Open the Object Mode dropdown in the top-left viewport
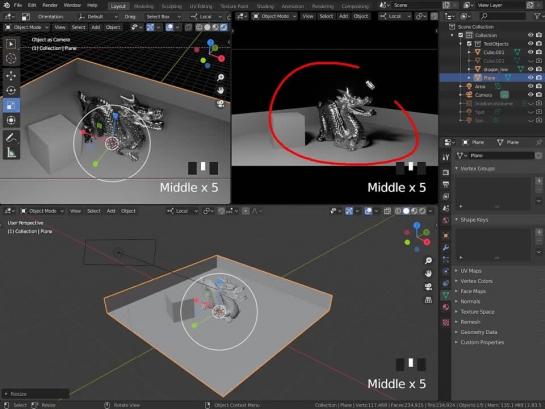This screenshot has width=545, height=409. coord(26,27)
